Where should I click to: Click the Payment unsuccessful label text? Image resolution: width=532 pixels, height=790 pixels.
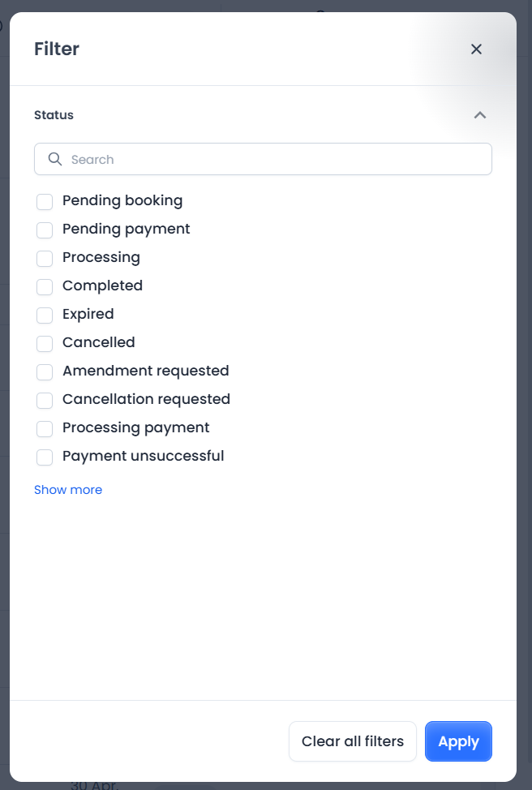coord(143,456)
